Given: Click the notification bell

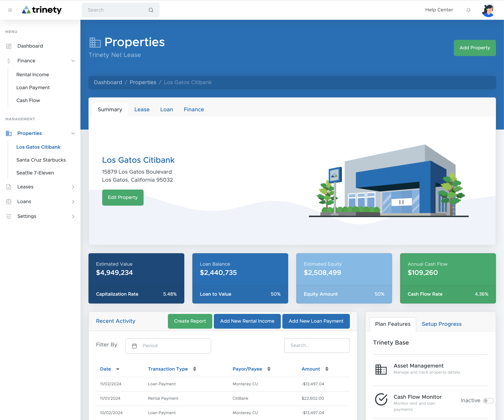Looking at the screenshot, I should tap(468, 10).
